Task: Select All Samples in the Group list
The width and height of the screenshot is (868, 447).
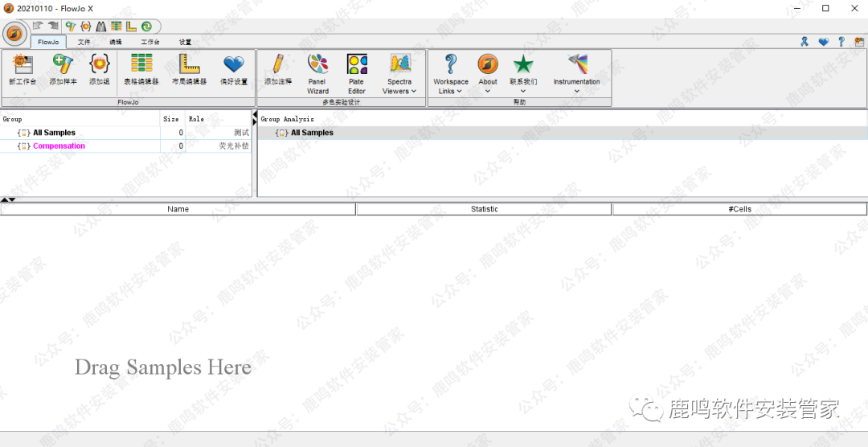Action: point(54,133)
